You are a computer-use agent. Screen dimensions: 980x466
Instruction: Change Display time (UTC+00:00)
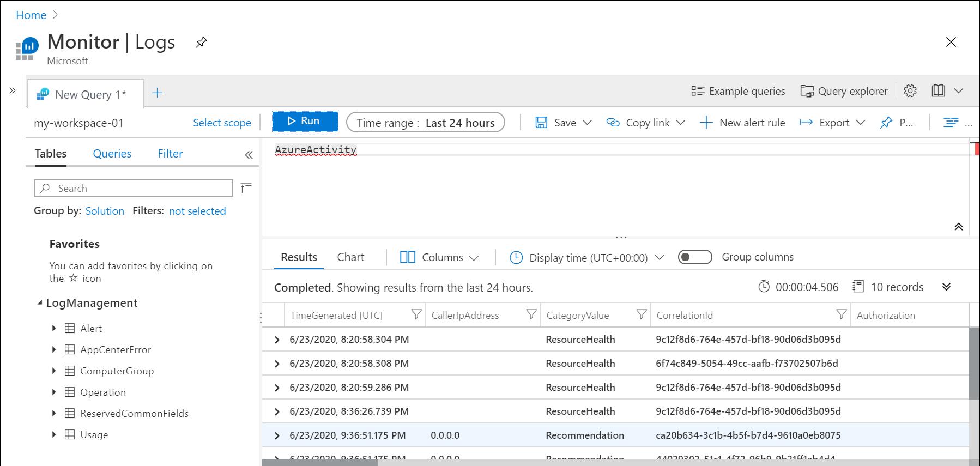[587, 257]
